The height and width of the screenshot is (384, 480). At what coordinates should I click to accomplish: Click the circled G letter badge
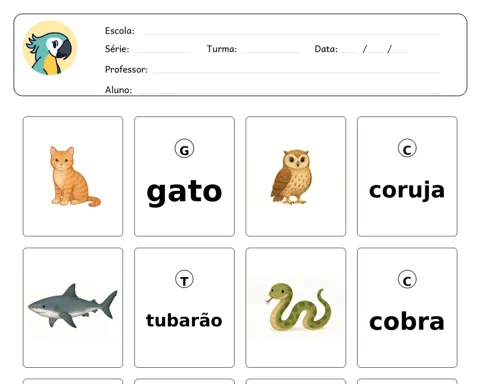pos(184,149)
